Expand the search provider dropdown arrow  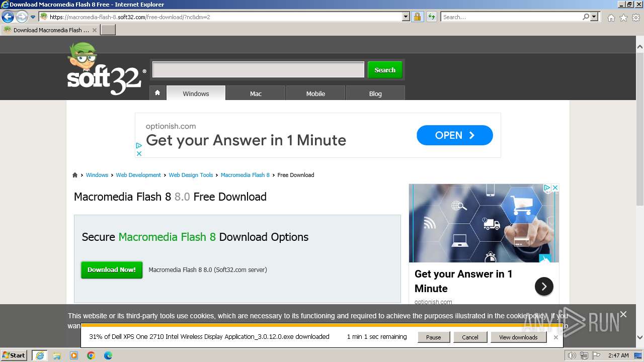click(x=595, y=17)
